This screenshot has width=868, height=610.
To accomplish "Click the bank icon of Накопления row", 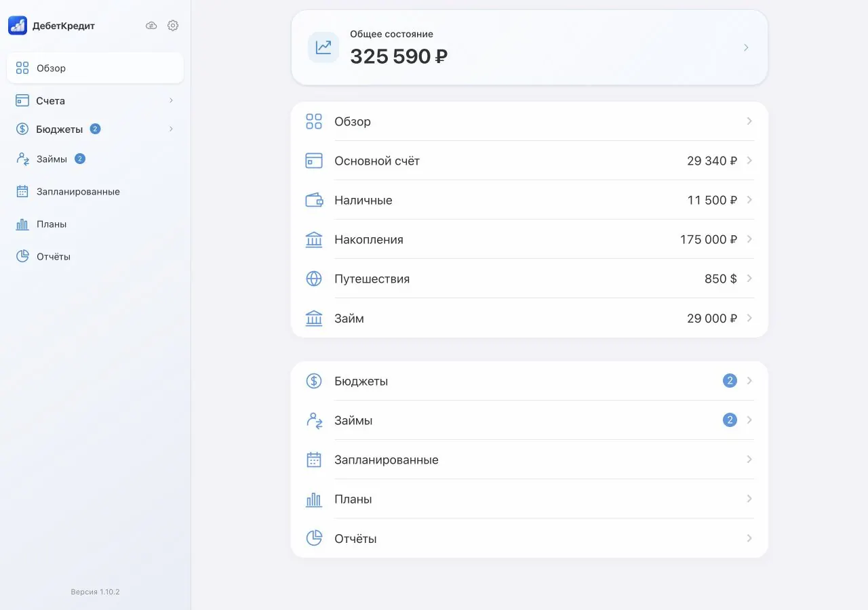I will coord(314,239).
